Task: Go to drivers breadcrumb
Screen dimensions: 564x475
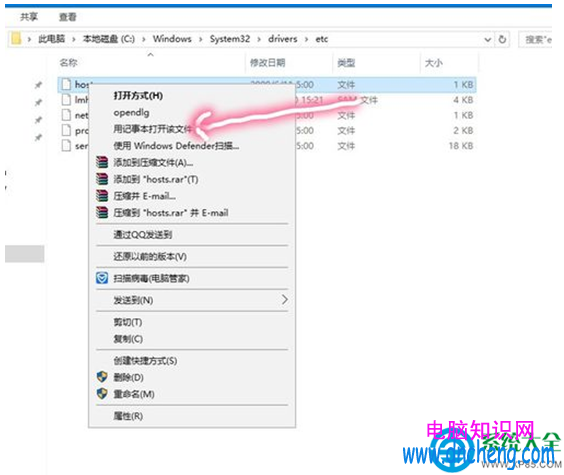Action: pos(283,39)
